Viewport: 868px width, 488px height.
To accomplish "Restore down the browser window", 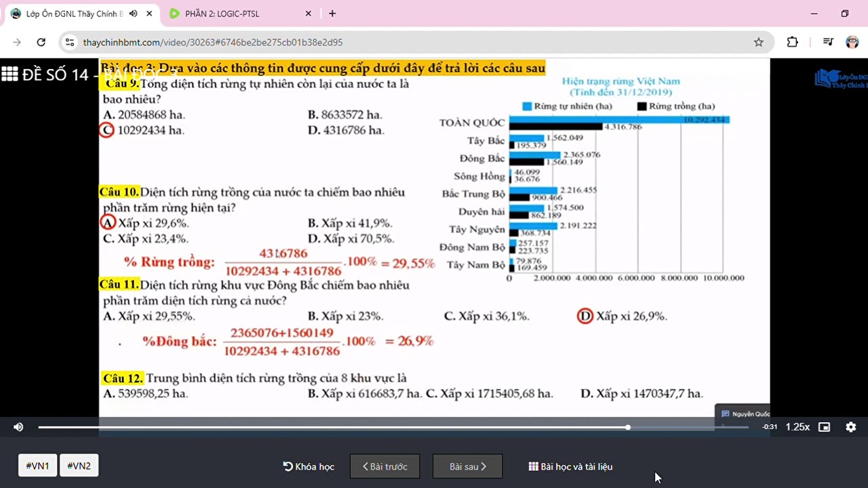I will click(x=845, y=14).
